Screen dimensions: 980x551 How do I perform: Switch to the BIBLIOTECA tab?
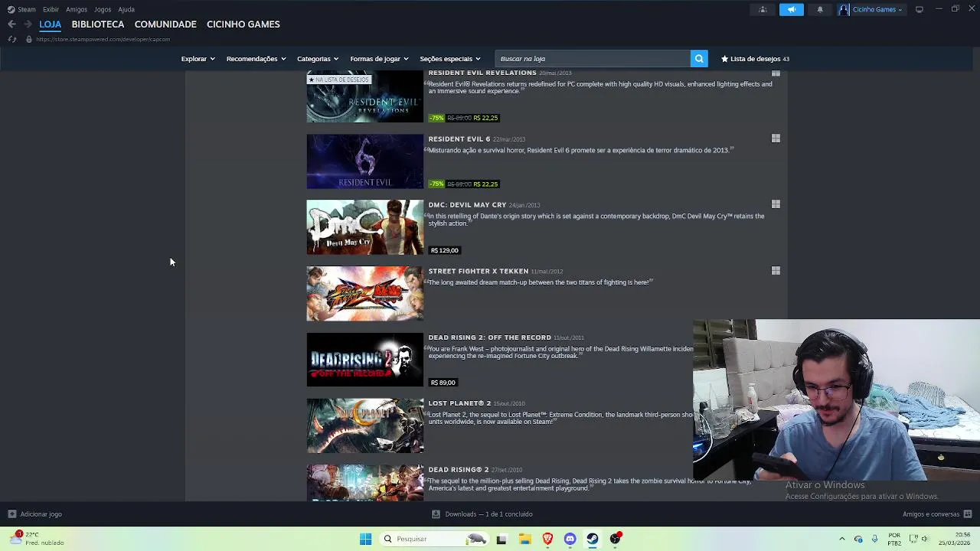(x=98, y=24)
